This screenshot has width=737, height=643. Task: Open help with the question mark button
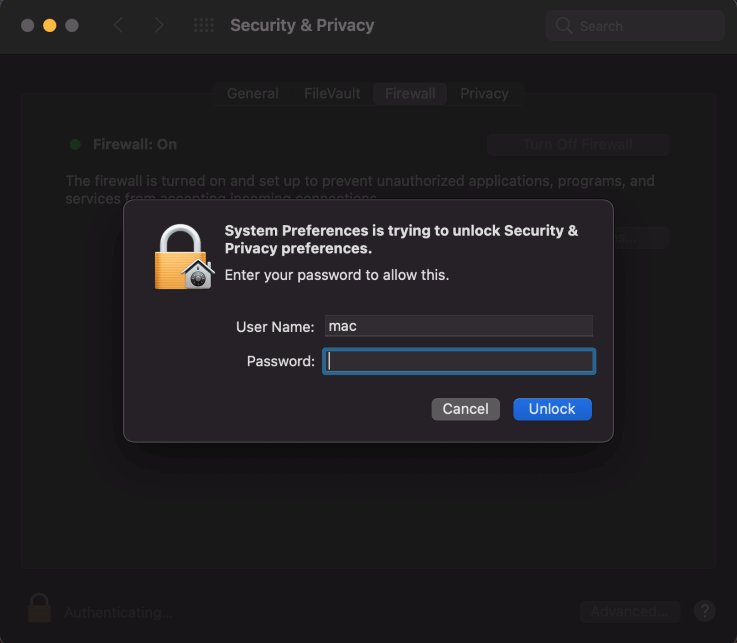pyautogui.click(x=705, y=611)
